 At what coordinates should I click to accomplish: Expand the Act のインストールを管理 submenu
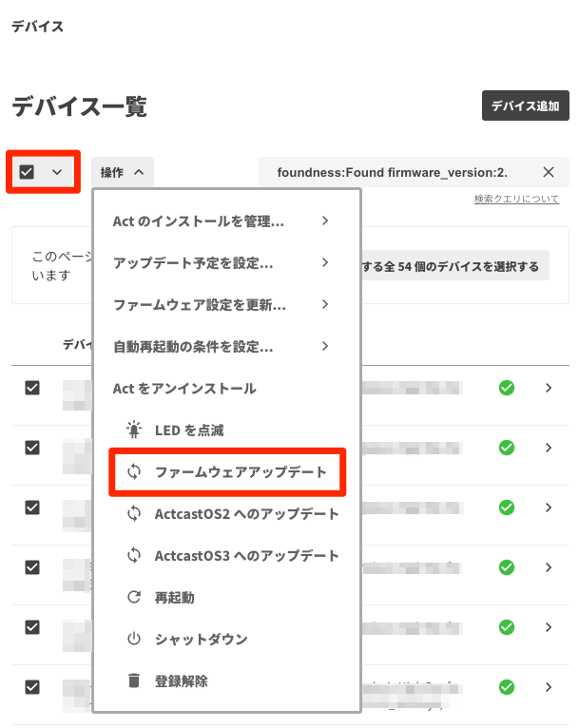(x=324, y=221)
